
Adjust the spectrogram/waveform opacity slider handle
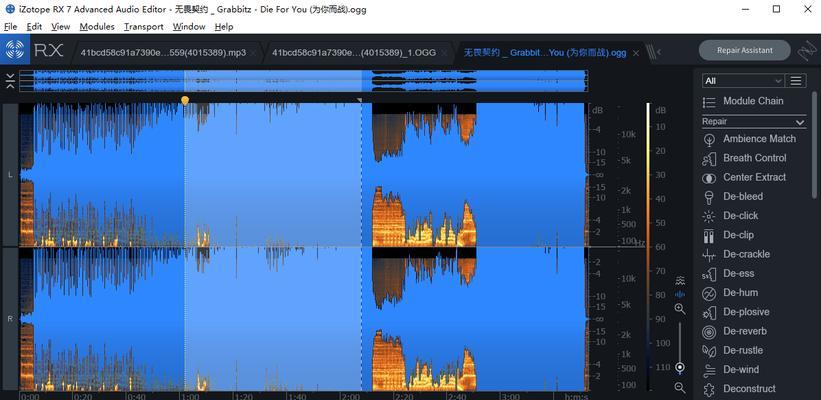pyautogui.click(x=680, y=368)
